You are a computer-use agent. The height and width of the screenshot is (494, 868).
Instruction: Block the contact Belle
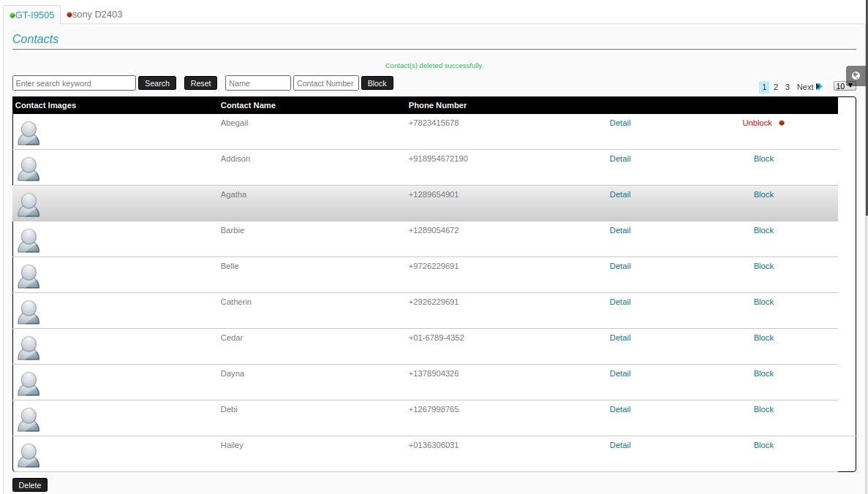pyautogui.click(x=763, y=266)
